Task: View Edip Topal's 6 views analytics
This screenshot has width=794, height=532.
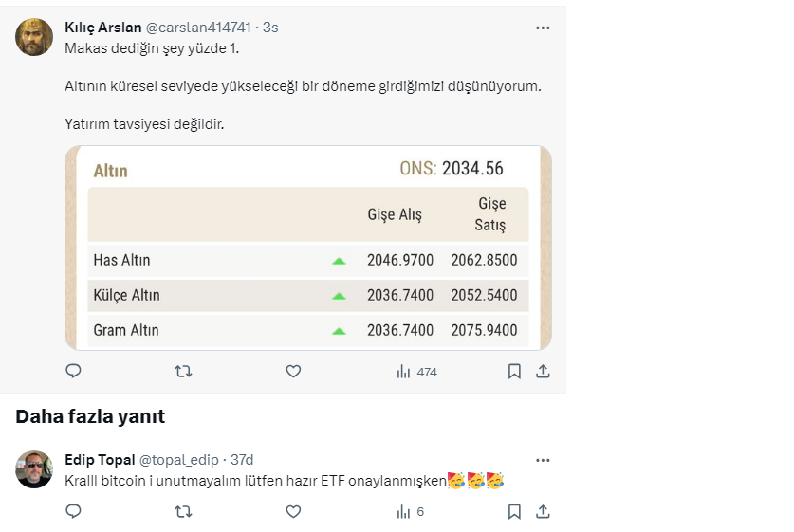Action: pos(410,511)
